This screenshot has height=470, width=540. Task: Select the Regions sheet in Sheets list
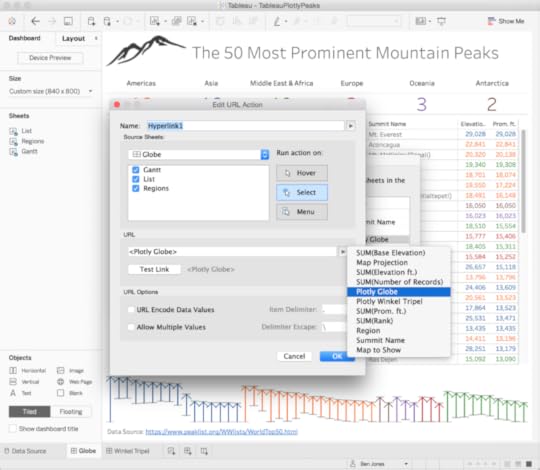(33, 141)
